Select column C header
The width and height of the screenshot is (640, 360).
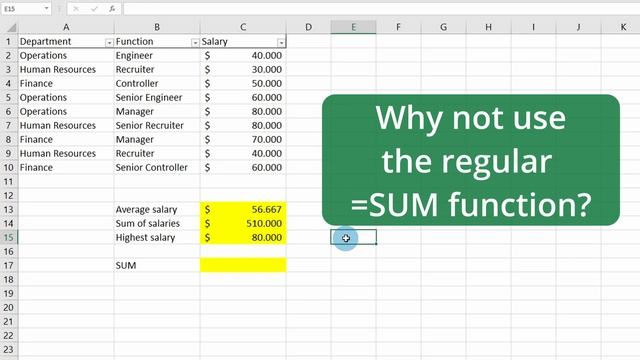(243, 27)
